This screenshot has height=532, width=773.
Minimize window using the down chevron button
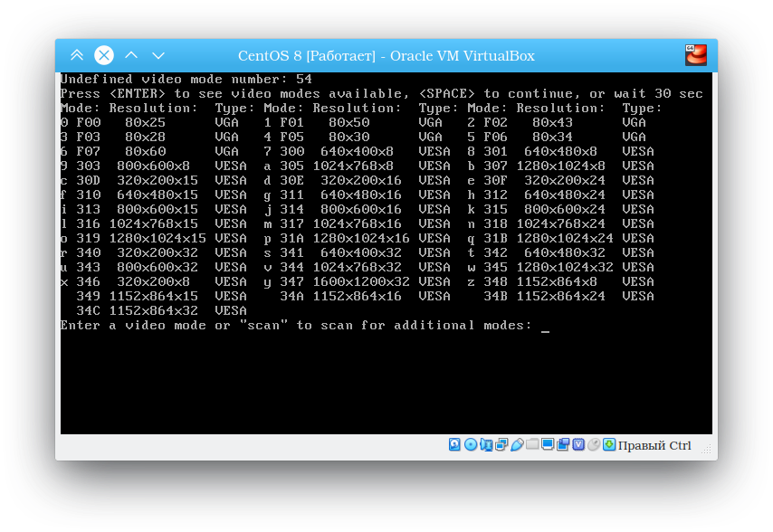click(158, 55)
